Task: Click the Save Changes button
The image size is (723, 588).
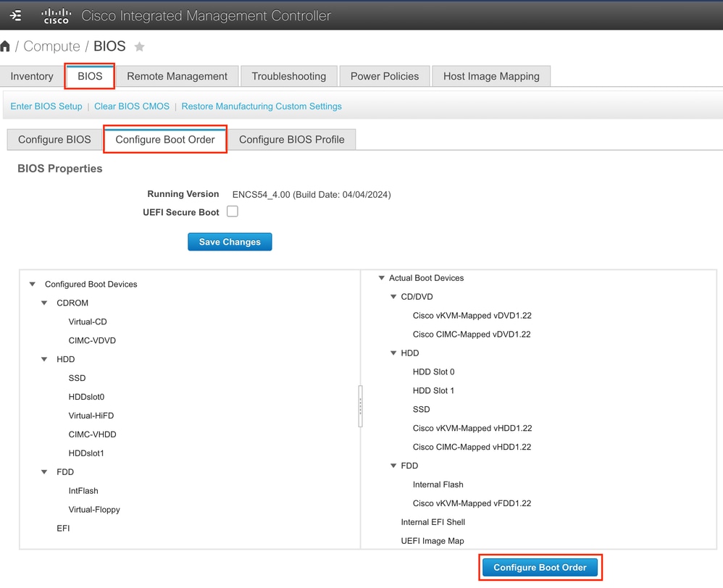Action: click(x=230, y=242)
